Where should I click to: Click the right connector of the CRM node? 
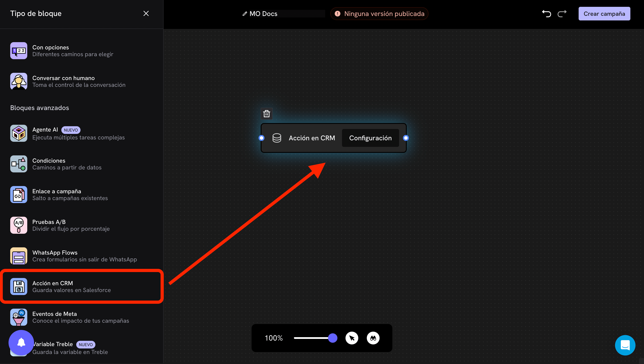point(406,138)
